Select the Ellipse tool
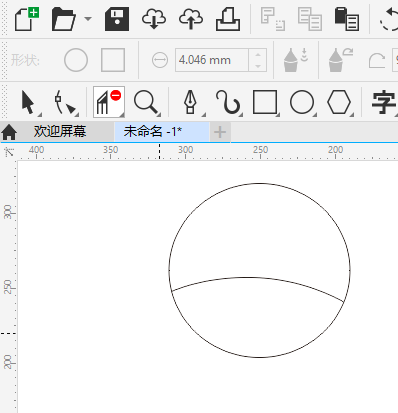 pyautogui.click(x=302, y=102)
